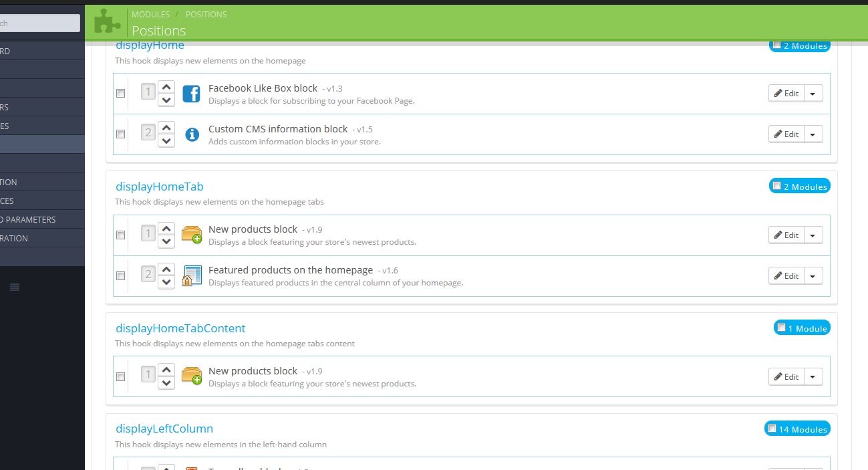Check the Facebook Like Box block checkbox
The height and width of the screenshot is (470, 868).
coord(120,94)
